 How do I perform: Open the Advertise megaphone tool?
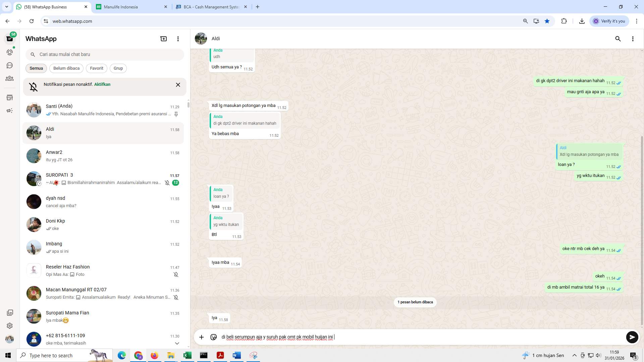pyautogui.click(x=10, y=110)
